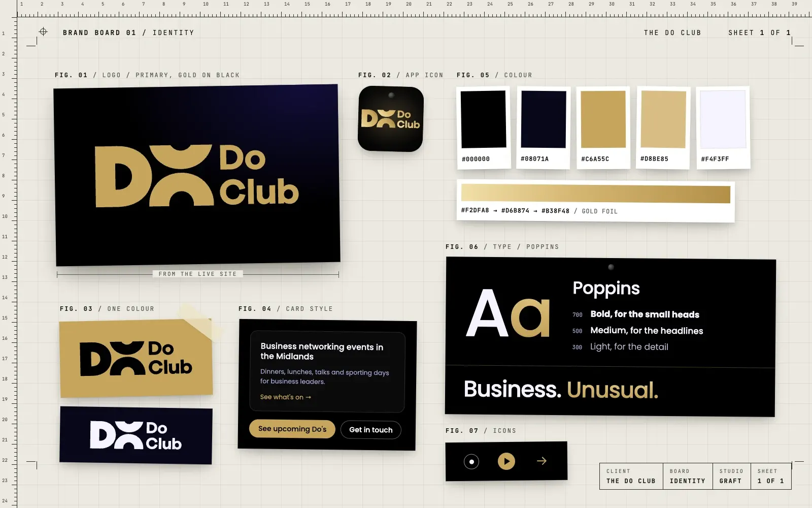
Task: Click the Fig. 03 One Colour caption
Action: (107, 309)
